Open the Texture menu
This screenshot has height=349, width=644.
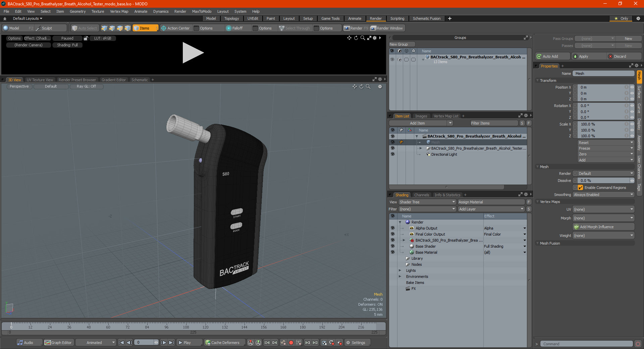click(x=98, y=11)
